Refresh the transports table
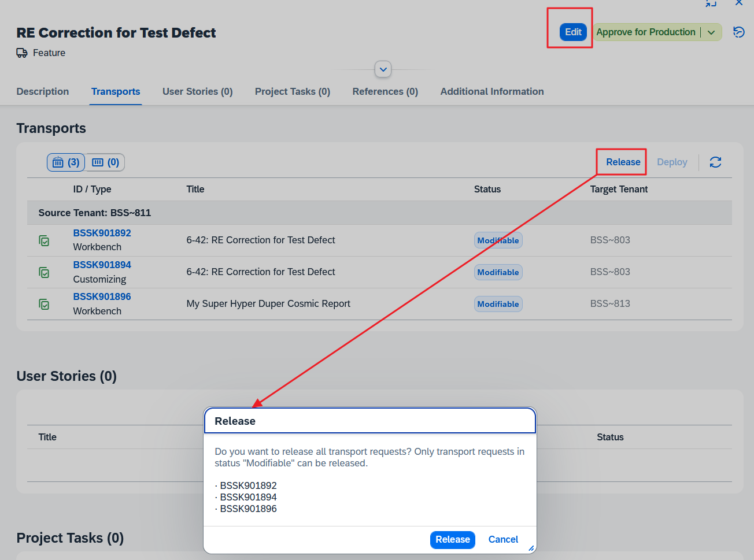The width and height of the screenshot is (754, 560). click(715, 162)
